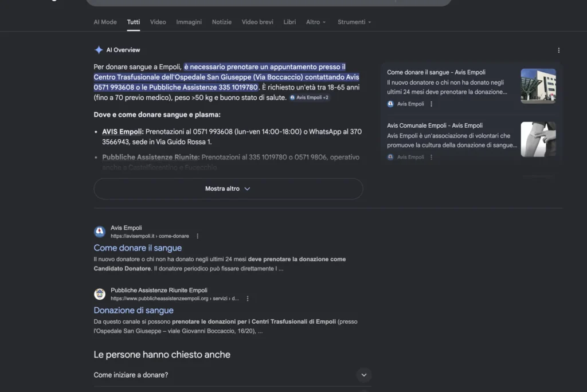Click the avisempoli.it come-donare URL

pyautogui.click(x=150, y=236)
